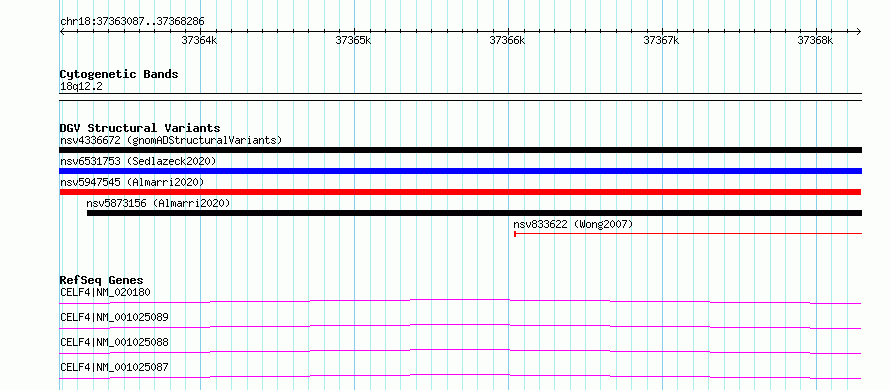Open the nsv833622 Wong2007 label
The height and width of the screenshot is (390, 890).
pyautogui.click(x=573, y=224)
